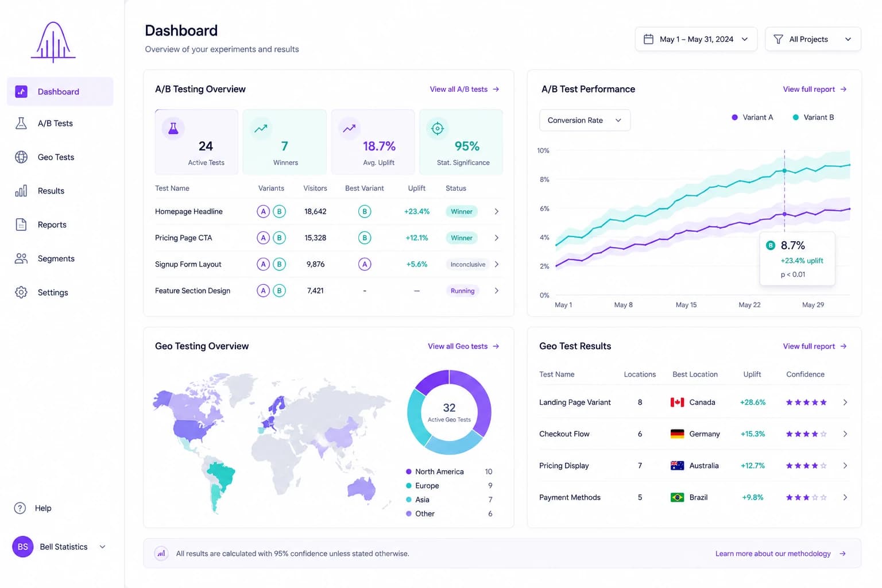The height and width of the screenshot is (588, 882).
Task: Click View full report in Geo Test Results
Action: pyautogui.click(x=815, y=346)
